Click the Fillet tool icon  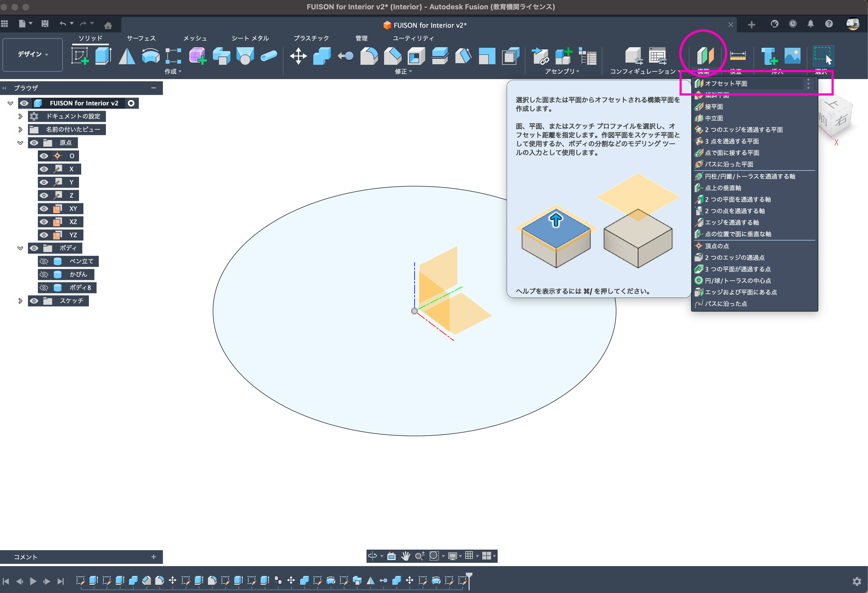369,56
